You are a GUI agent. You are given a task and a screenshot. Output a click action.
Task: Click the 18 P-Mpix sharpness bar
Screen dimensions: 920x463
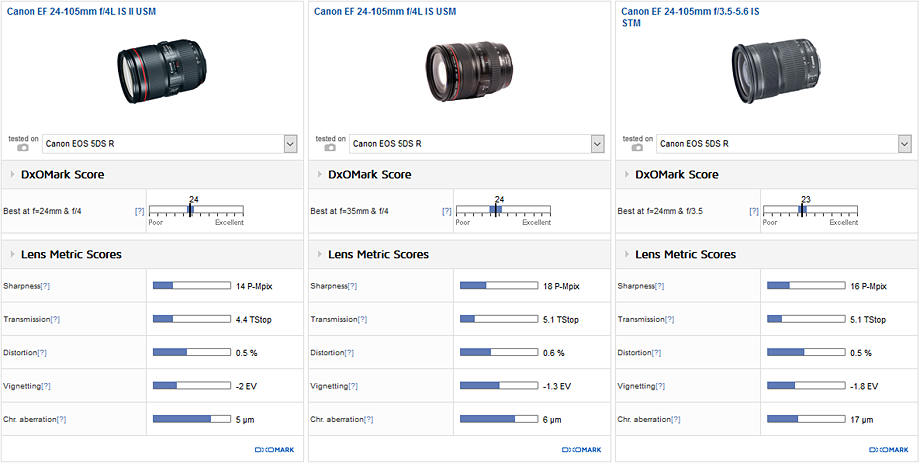pos(499,286)
